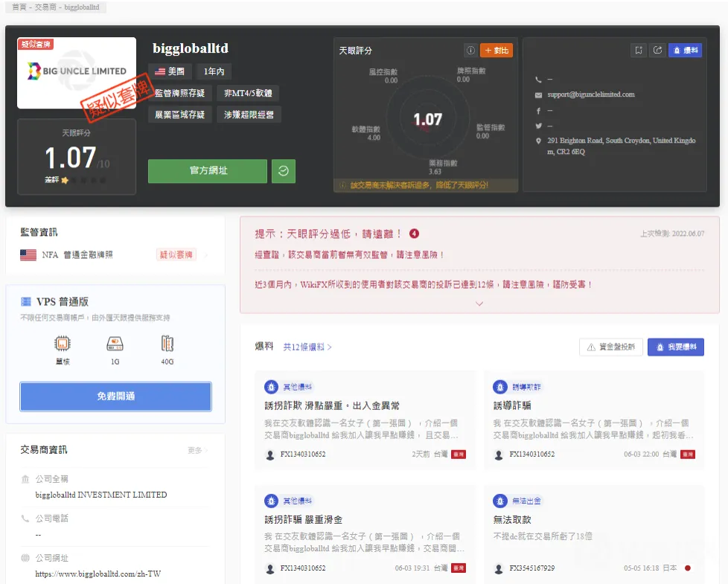Open the 誘拐詐騙 嚴重滑金 post
This screenshot has width=728, height=584.
pyautogui.click(x=303, y=520)
